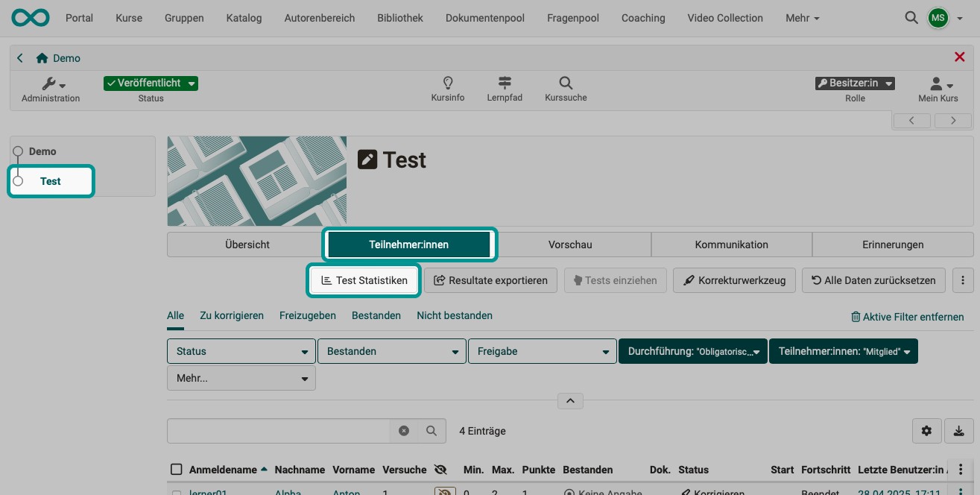This screenshot has height=495, width=980.
Task: Check the select-all checkbox in table header
Action: [x=177, y=469]
